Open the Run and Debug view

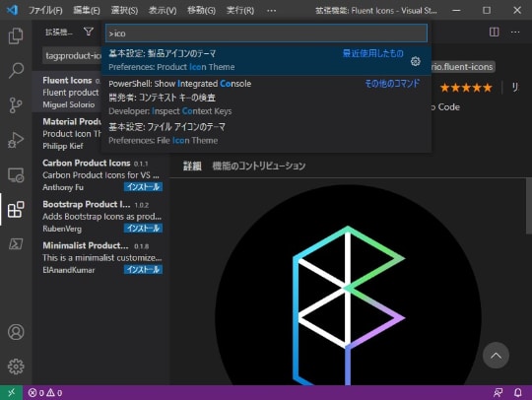coord(16,140)
